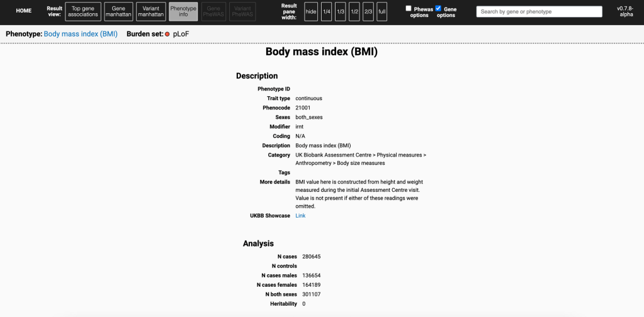Switch to Gene manhattan view

click(x=118, y=11)
